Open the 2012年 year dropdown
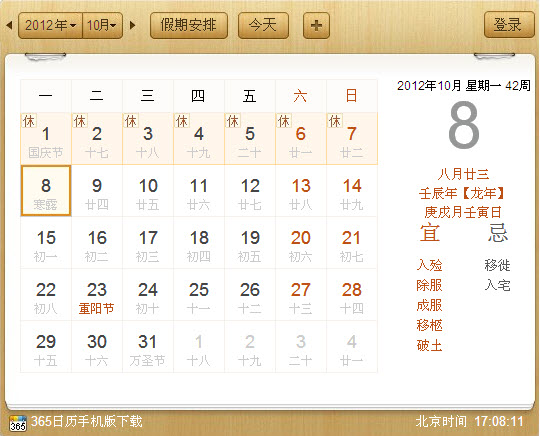Viewport: 540px width, 436px height. pos(50,25)
